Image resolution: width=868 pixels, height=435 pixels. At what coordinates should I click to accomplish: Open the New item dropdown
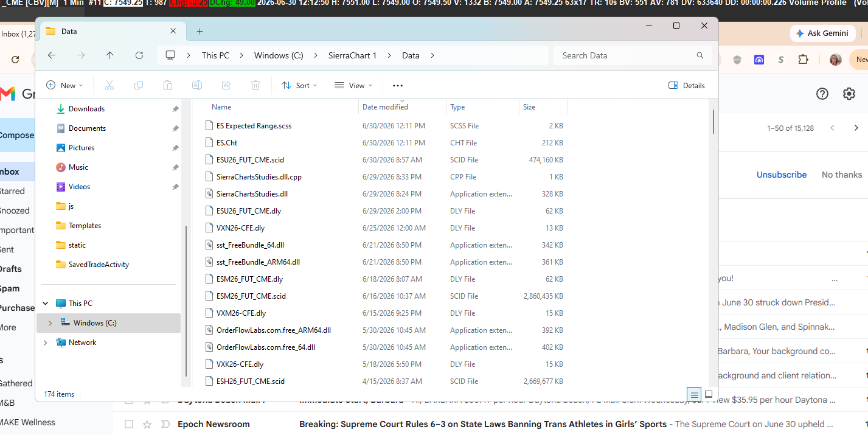tap(64, 86)
